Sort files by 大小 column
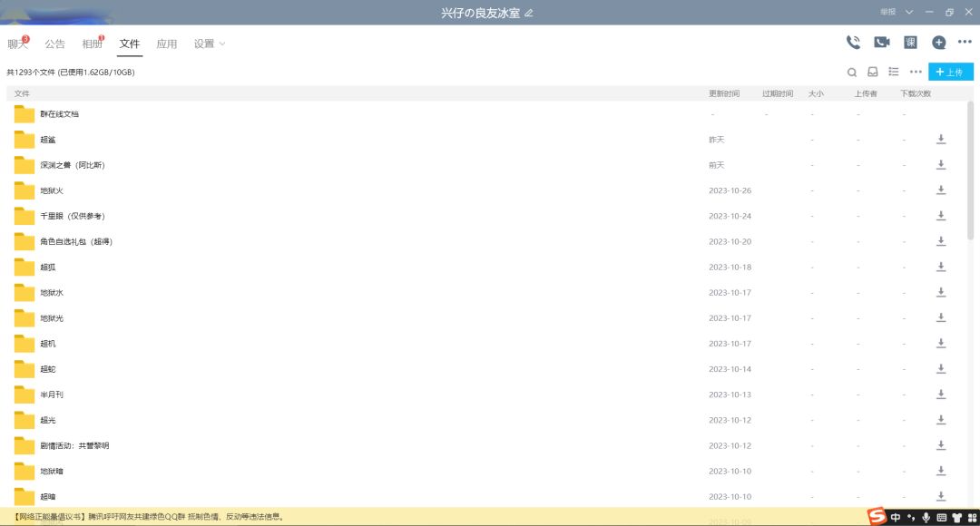The image size is (980, 526). click(816, 93)
